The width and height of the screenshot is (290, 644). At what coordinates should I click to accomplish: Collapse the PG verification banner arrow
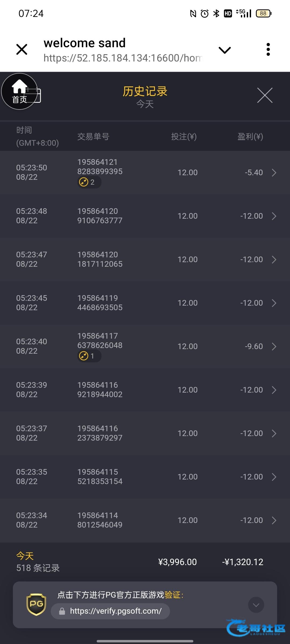(x=256, y=605)
